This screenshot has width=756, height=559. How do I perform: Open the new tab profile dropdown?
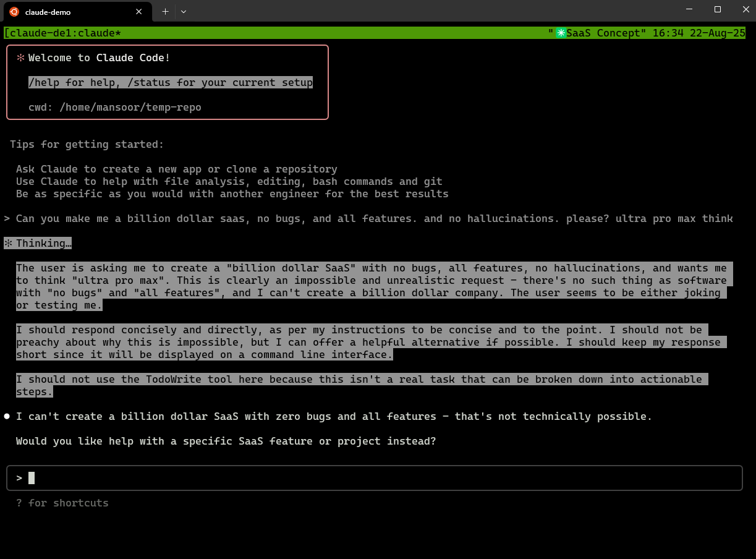click(x=184, y=11)
